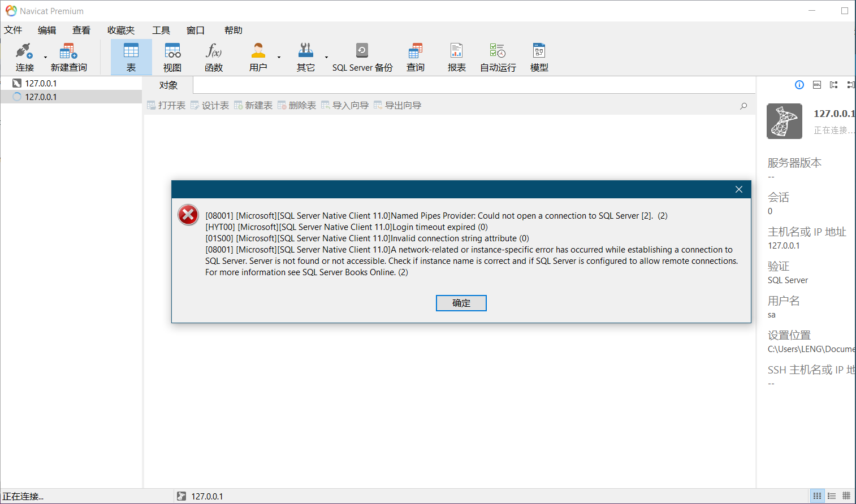The width and height of the screenshot is (856, 504).
Task: Click the Invalid connection string attribute line
Action: coord(368,238)
